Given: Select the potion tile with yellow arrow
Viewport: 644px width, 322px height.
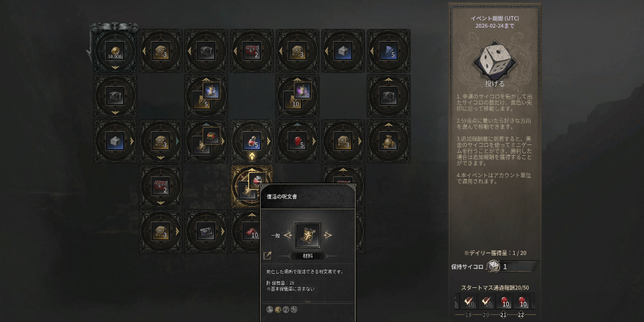Looking at the screenshot, I should pos(251,141).
